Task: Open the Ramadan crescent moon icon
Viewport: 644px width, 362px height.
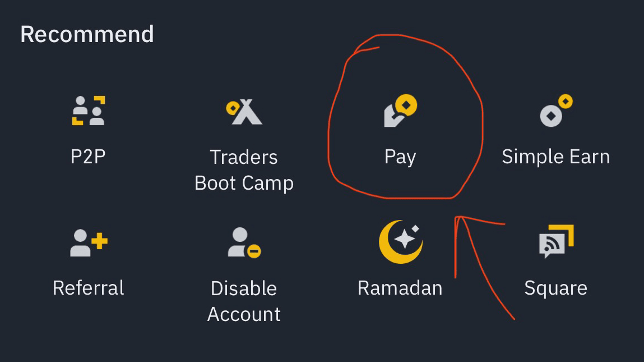Action: click(400, 242)
